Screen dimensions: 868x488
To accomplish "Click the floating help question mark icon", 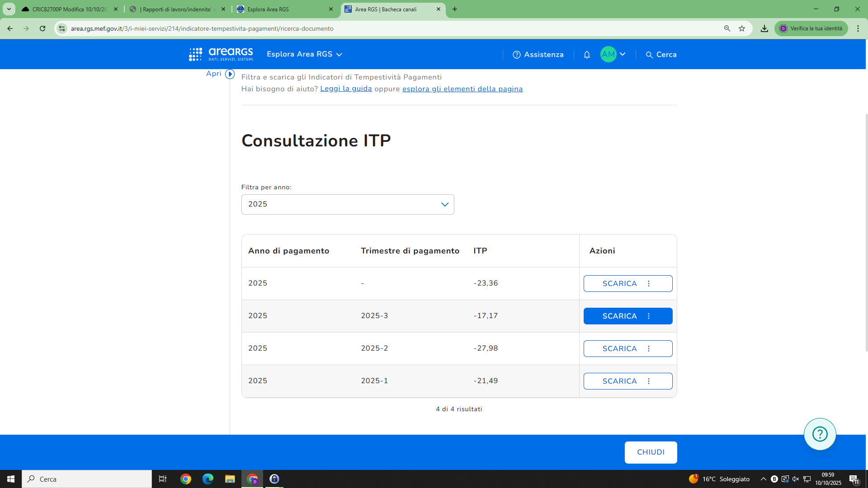I will point(820,434).
